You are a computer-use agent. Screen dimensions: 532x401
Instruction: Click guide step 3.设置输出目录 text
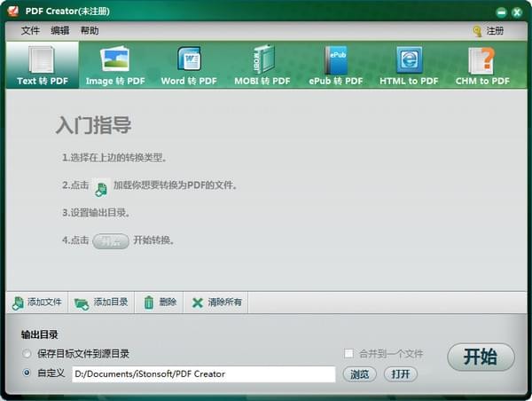click(x=96, y=213)
